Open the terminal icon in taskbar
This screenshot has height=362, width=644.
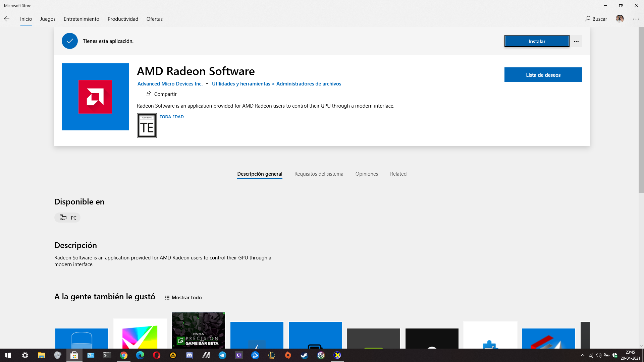coord(107,355)
